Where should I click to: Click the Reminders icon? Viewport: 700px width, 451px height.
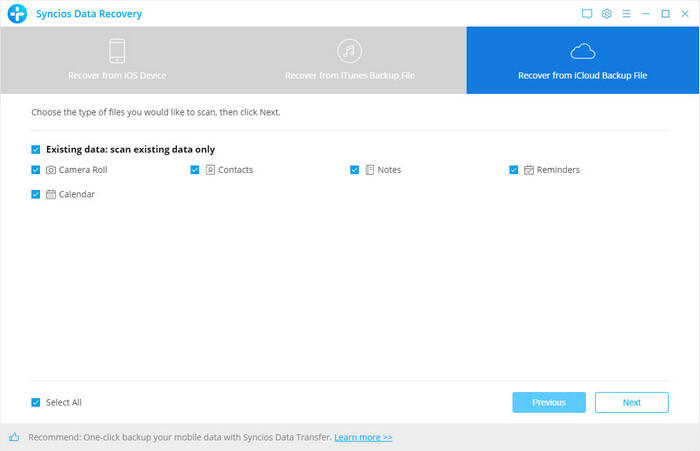click(529, 170)
